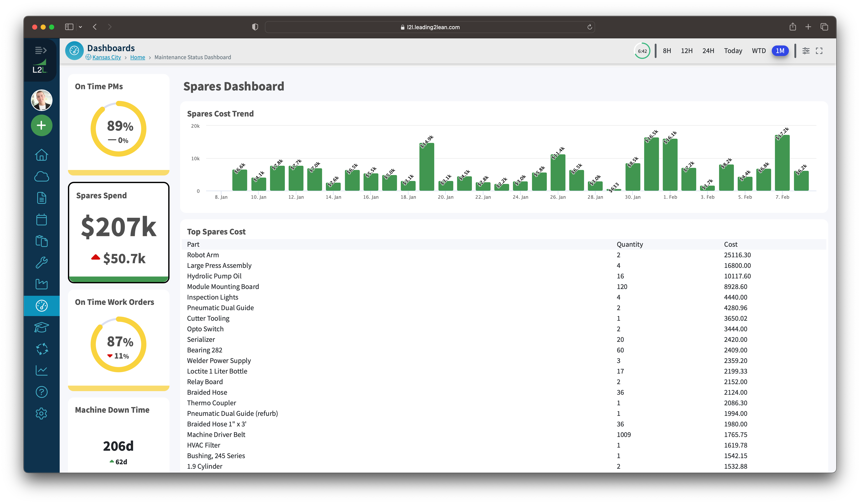
Task: Go back with Safari back arrow
Action: 95,27
